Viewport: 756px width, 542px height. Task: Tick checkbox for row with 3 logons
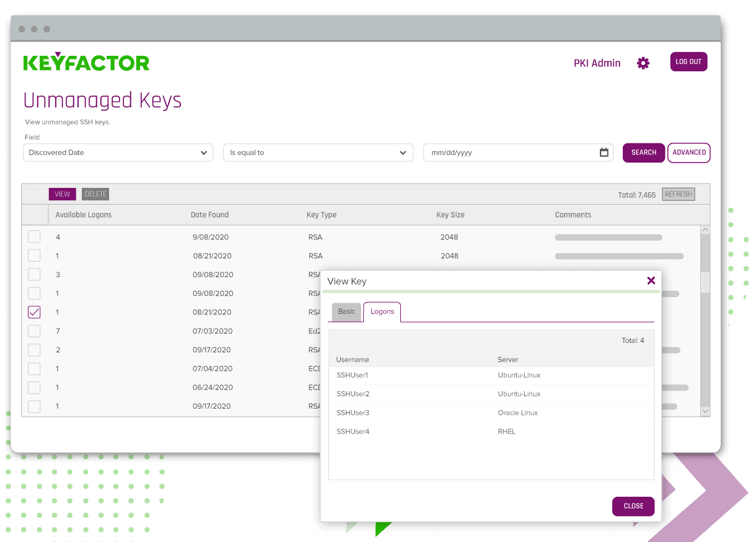tap(34, 275)
